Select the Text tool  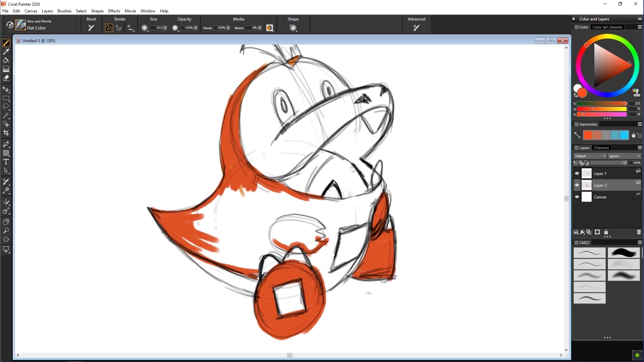6,162
